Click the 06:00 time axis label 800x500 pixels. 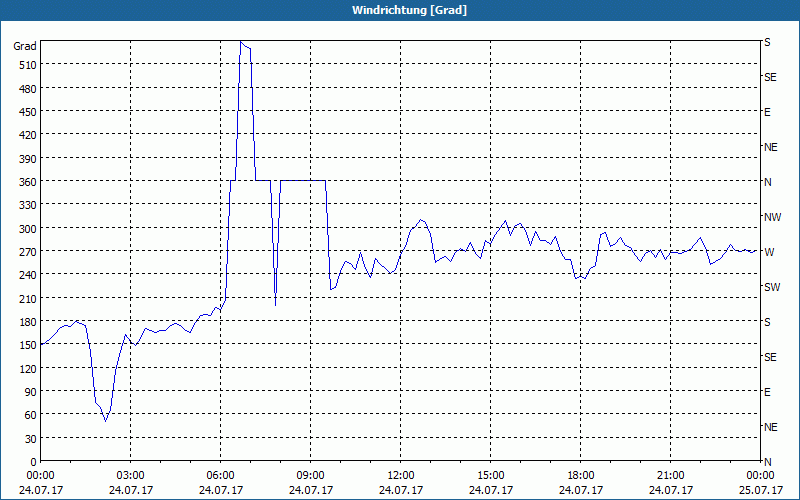tap(221, 475)
